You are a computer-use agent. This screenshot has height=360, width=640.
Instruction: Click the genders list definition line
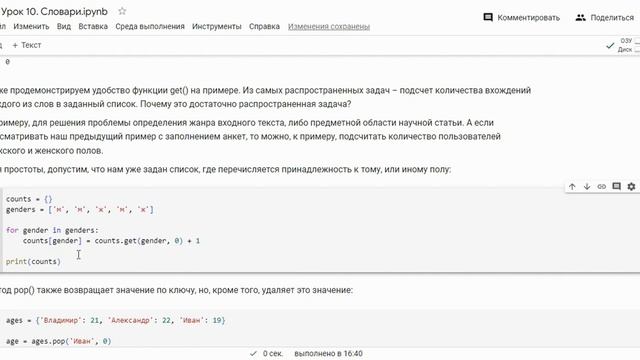(80, 210)
